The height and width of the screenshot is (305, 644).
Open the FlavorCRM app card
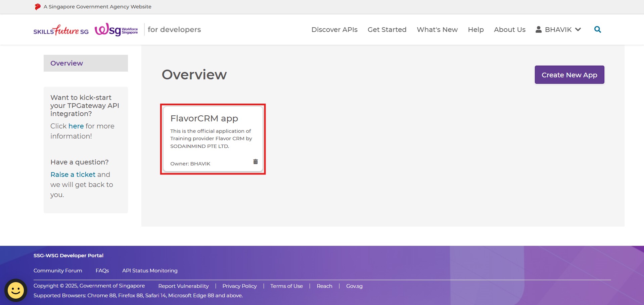[x=204, y=119]
